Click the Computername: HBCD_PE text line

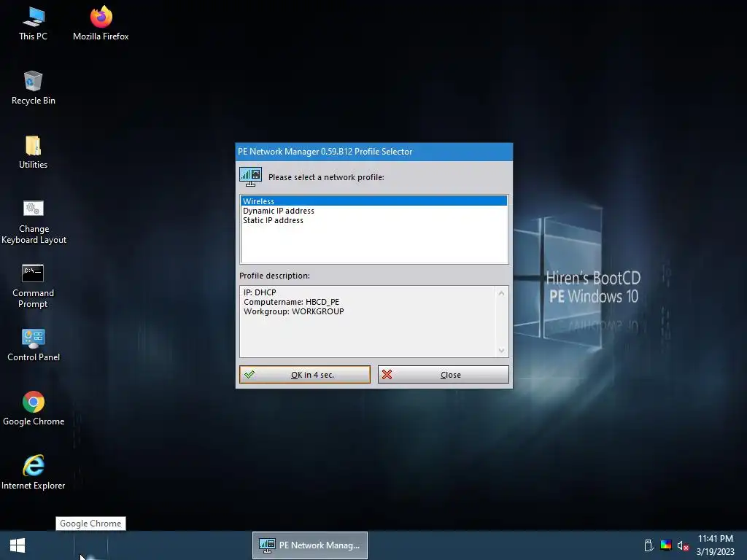(292, 302)
